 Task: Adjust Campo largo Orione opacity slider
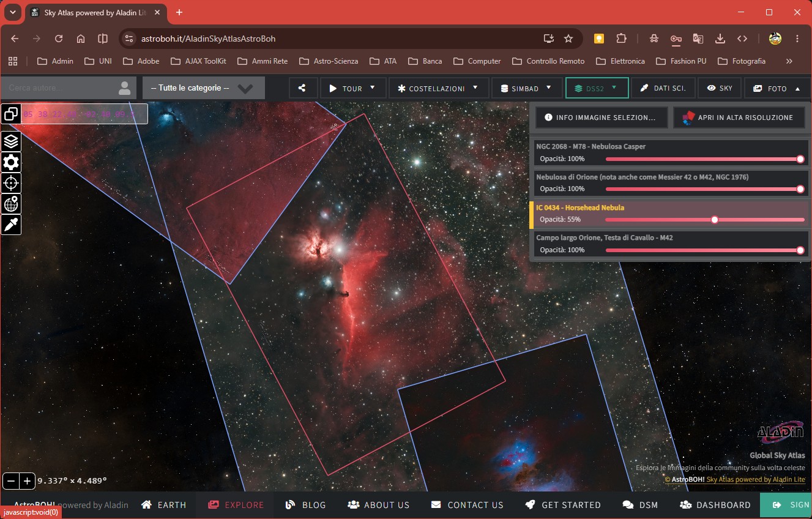(704, 250)
